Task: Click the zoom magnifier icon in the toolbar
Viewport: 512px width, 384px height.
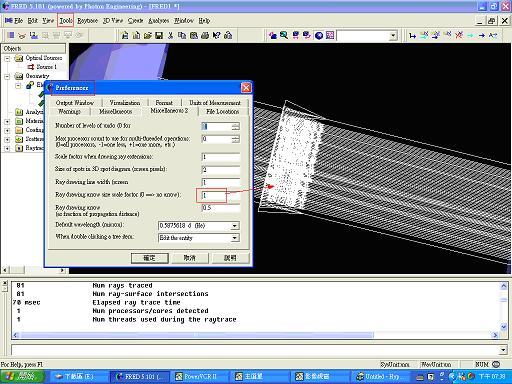Action: tap(284, 35)
